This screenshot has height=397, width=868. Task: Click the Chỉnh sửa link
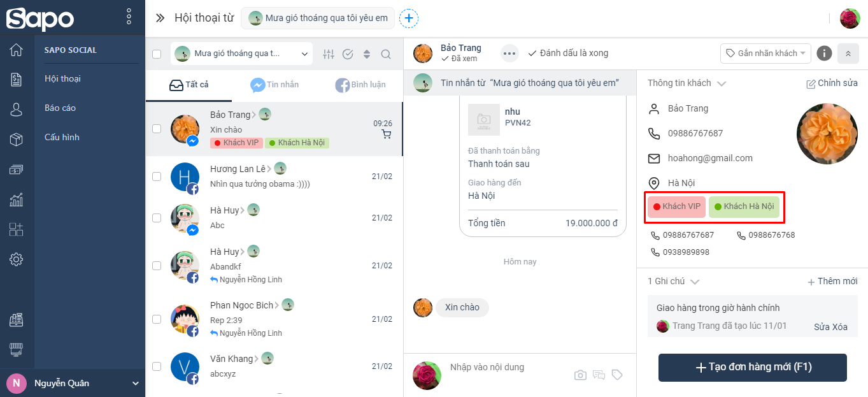[832, 83]
